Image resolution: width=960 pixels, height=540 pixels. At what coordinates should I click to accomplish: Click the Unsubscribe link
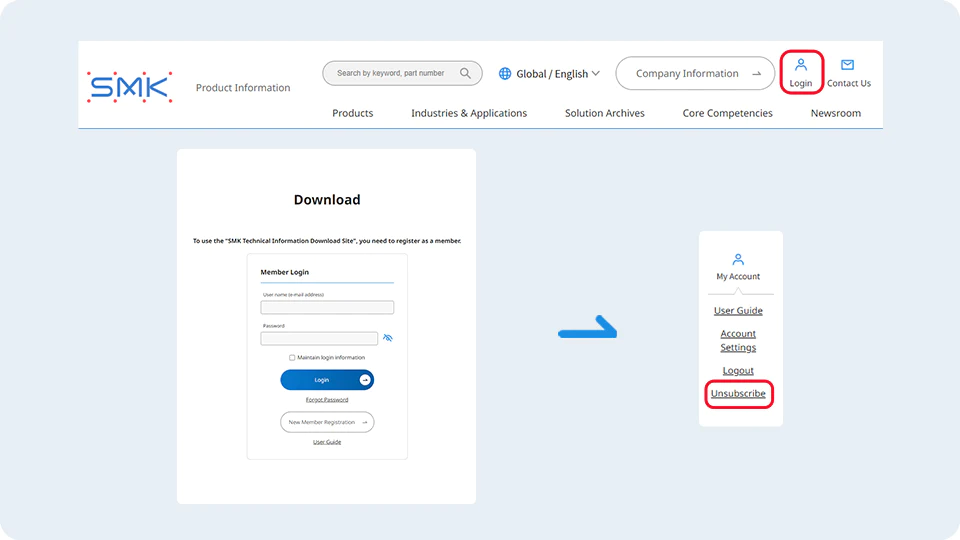[x=738, y=394]
